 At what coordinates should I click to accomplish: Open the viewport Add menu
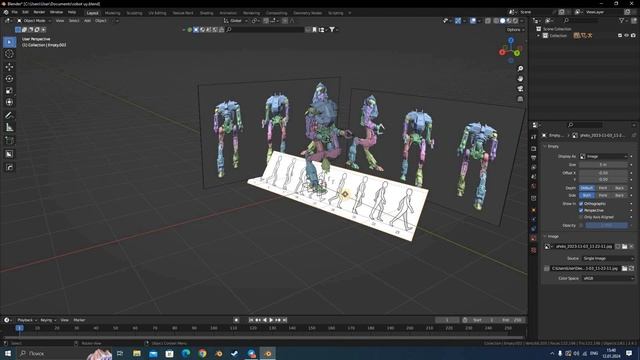(x=87, y=21)
